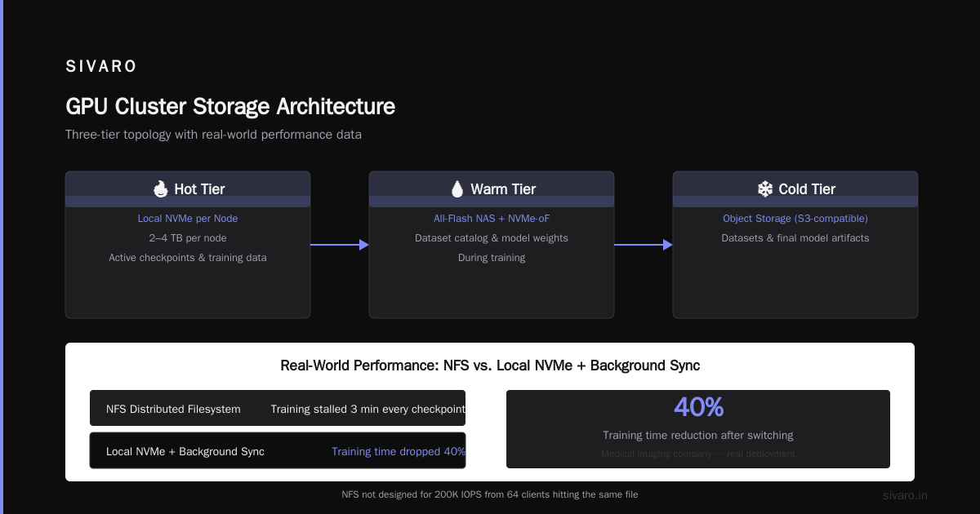Click the arrow from Warm Tier to Cold Tier
This screenshot has height=514, width=980.
[x=644, y=245]
